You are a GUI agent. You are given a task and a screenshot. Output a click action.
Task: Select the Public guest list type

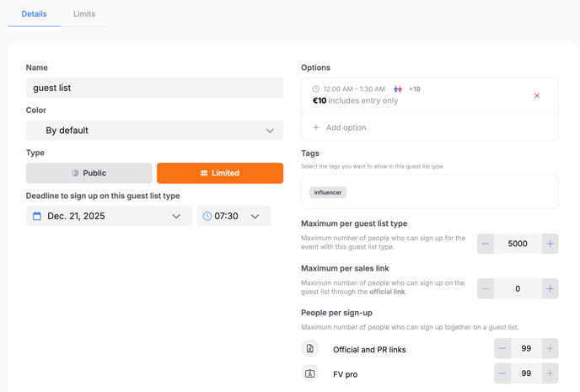click(89, 173)
